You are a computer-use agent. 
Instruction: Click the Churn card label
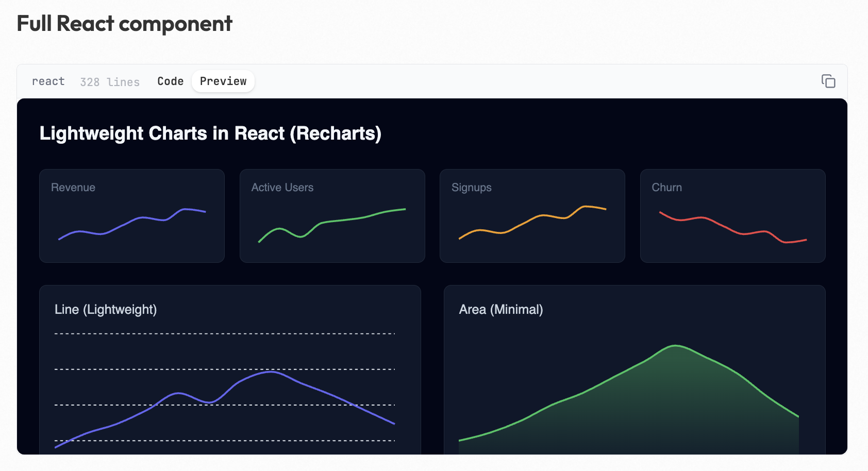(x=666, y=188)
